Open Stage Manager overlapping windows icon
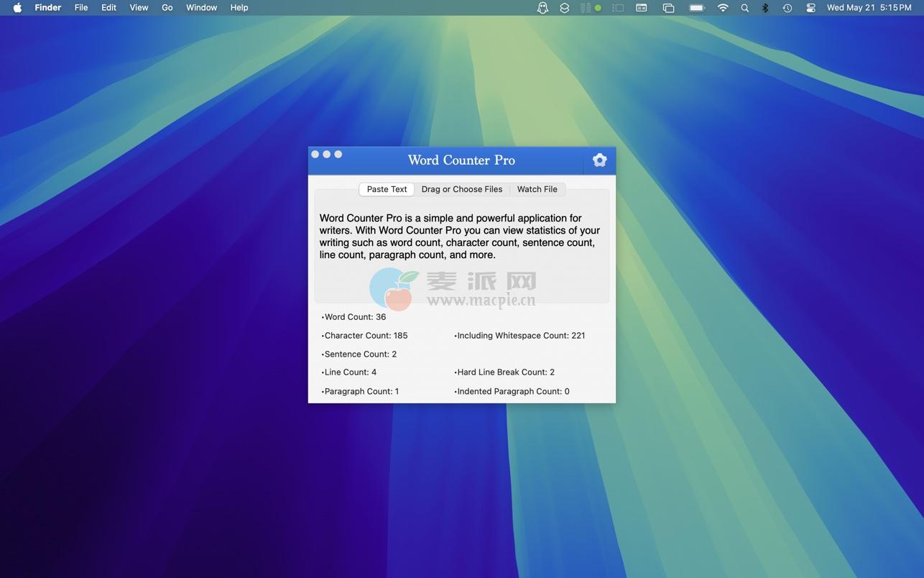 (x=668, y=8)
